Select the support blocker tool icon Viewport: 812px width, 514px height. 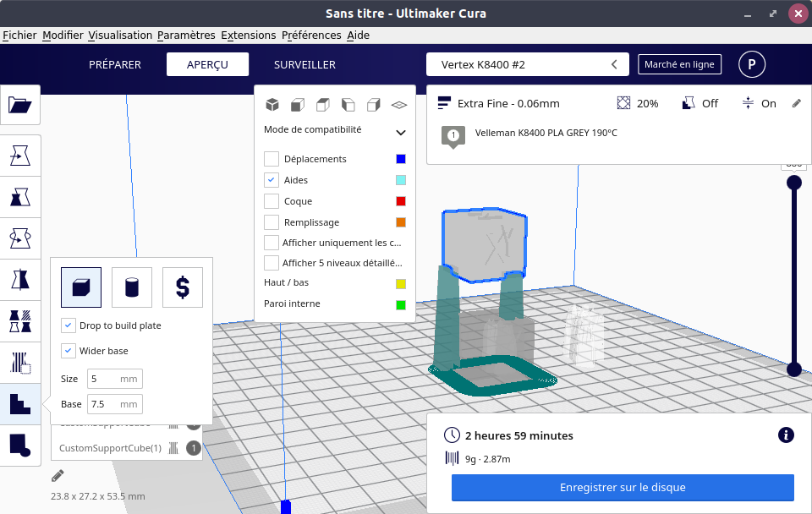coord(19,363)
